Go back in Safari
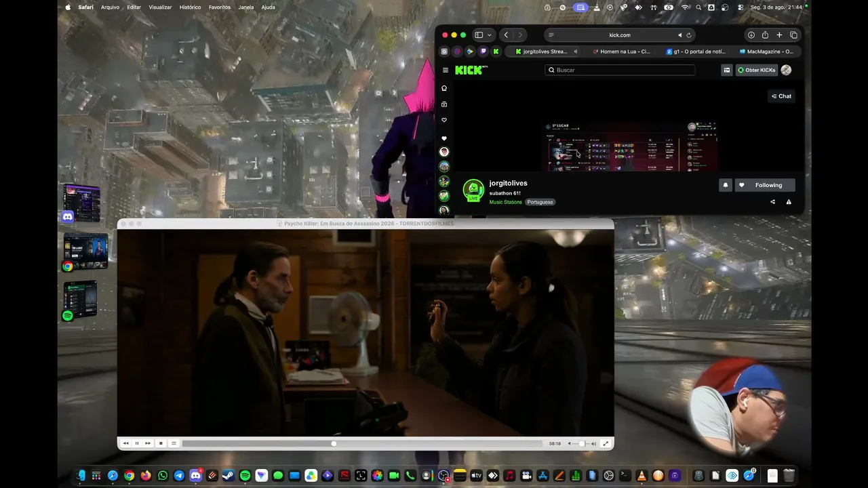Viewport: 868px width, 488px height. [x=506, y=35]
